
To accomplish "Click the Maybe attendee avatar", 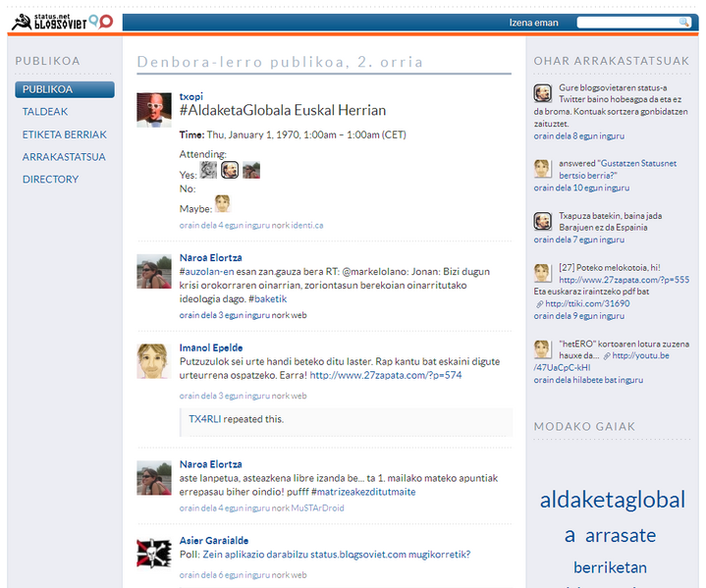I will click(x=223, y=204).
